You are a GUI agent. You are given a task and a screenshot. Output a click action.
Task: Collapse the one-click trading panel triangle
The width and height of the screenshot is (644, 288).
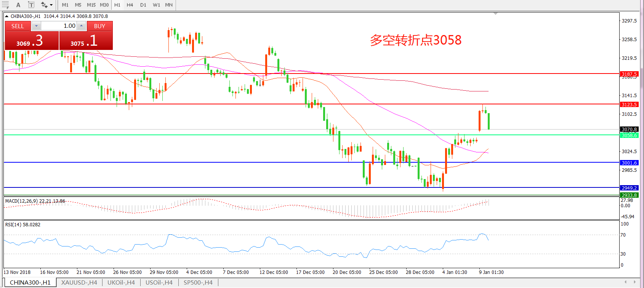pyautogui.click(x=6, y=16)
